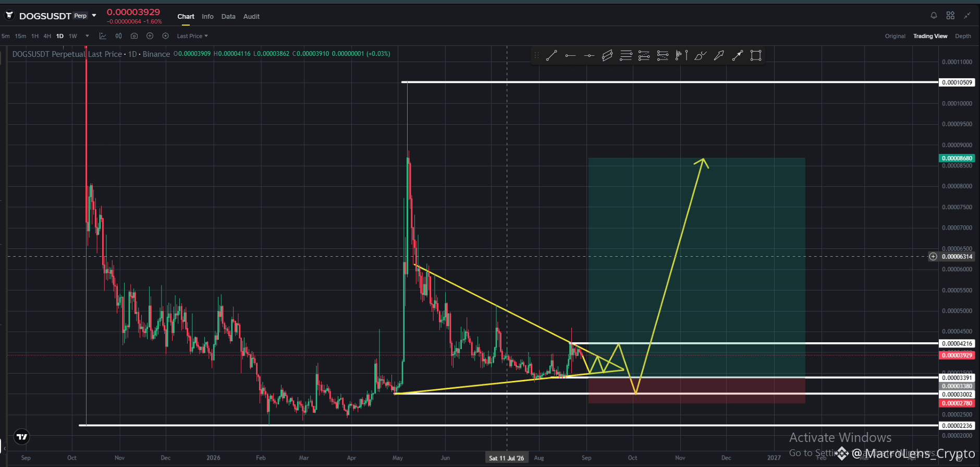Select the arrow marker tool
The width and height of the screenshot is (980, 467).
point(719,55)
